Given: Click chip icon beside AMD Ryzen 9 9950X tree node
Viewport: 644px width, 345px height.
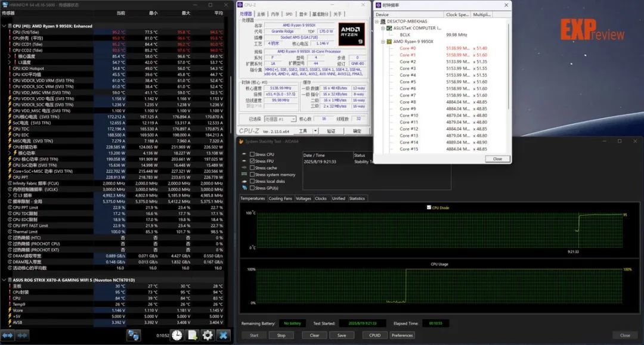Looking at the screenshot, I should 389,42.
